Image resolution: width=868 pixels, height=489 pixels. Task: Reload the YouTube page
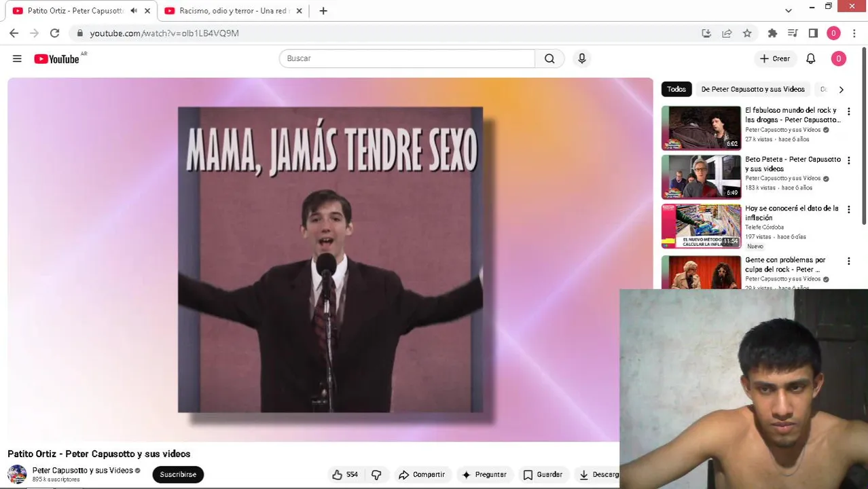pos(55,33)
